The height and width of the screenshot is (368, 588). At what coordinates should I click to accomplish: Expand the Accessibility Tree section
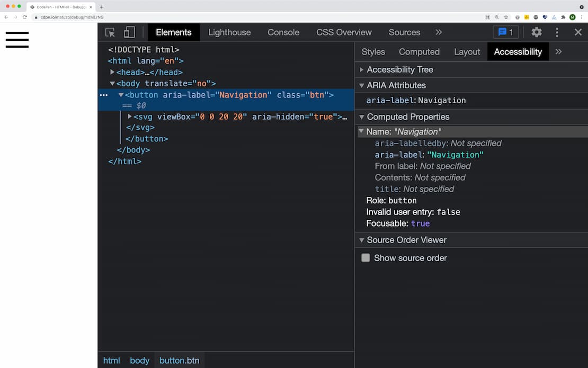pyautogui.click(x=362, y=69)
